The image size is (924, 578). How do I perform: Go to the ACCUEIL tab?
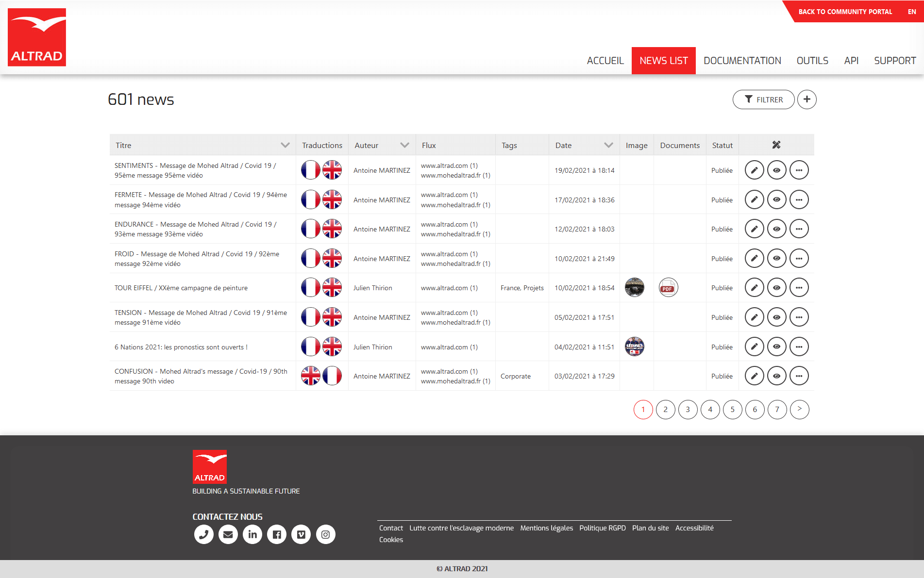(x=605, y=61)
